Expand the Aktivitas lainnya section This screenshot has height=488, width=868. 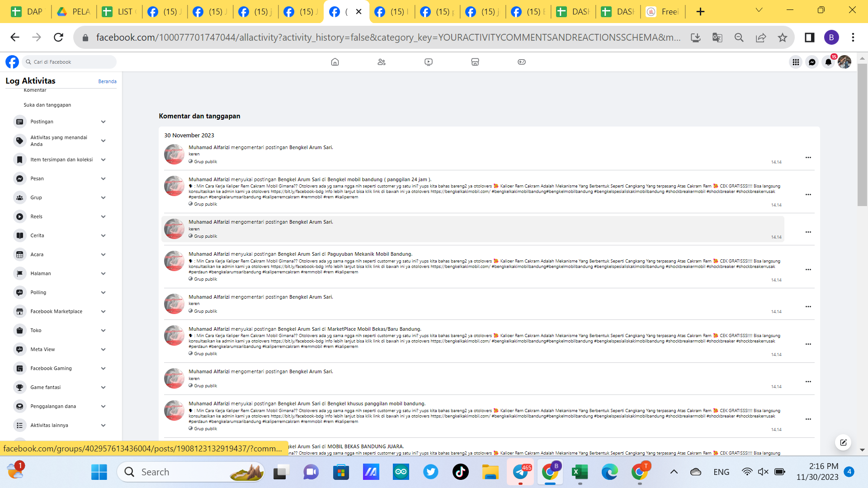103,425
